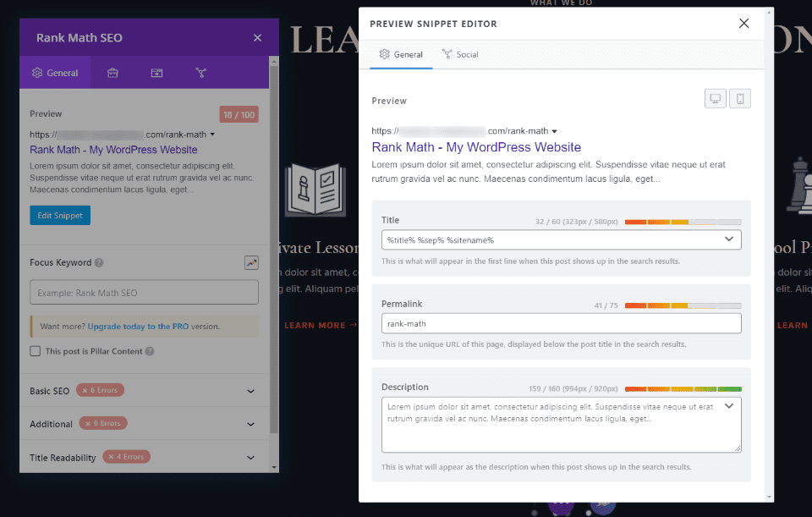Click the green Description score bar
This screenshot has height=517, width=812.
coord(730,389)
